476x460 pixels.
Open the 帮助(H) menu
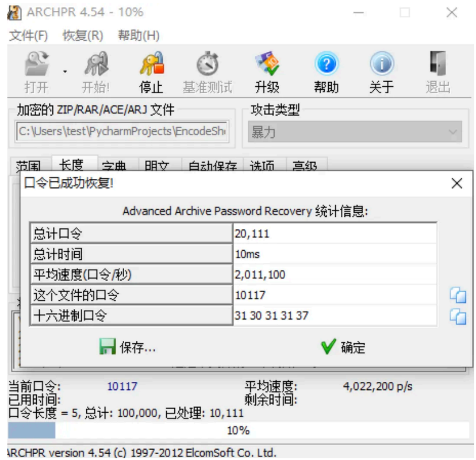coord(139,36)
